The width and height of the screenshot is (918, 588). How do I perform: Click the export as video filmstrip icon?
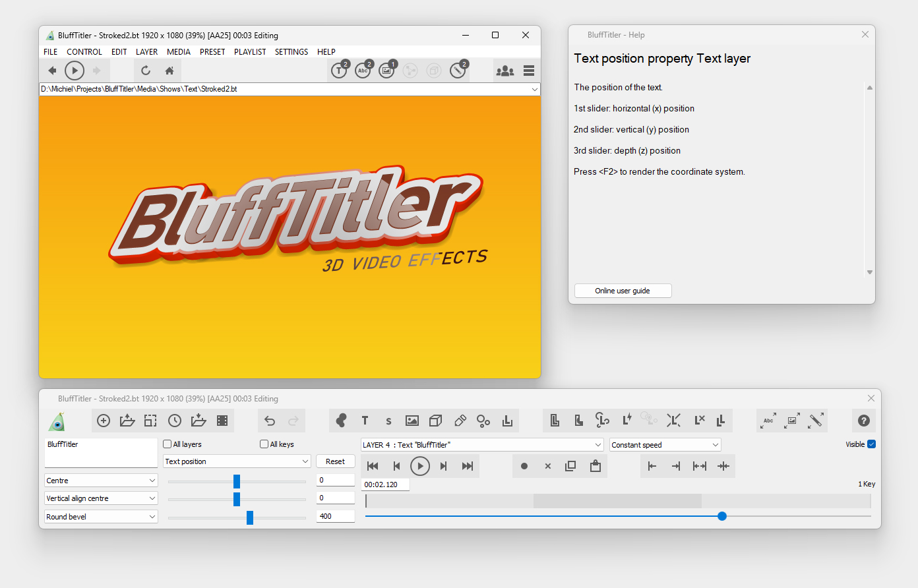point(222,421)
